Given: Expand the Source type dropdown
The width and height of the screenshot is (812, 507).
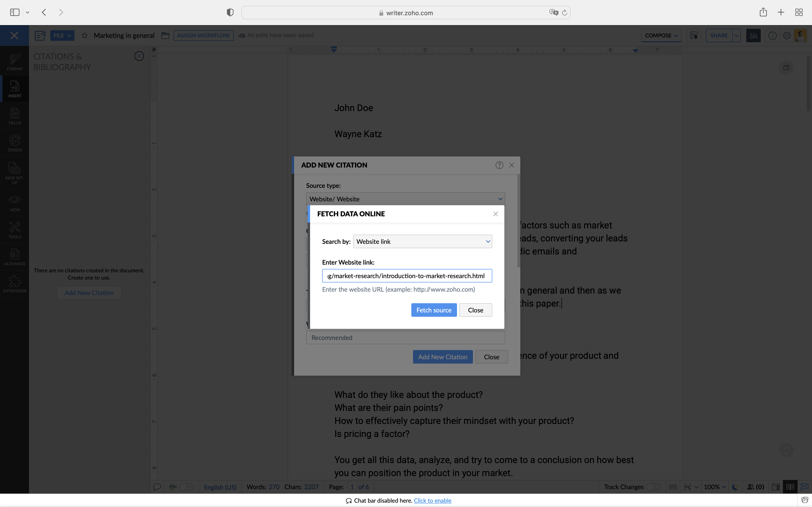Looking at the screenshot, I should pyautogui.click(x=405, y=199).
